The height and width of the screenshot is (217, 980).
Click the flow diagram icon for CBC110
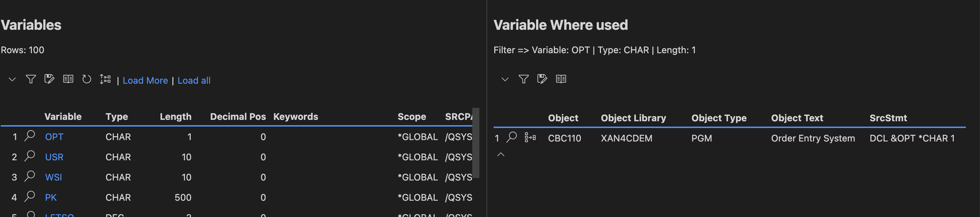[x=530, y=138]
